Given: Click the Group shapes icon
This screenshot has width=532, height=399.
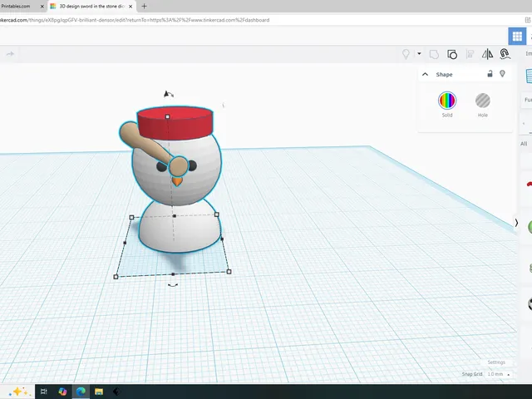Looking at the screenshot, I should pos(434,54).
